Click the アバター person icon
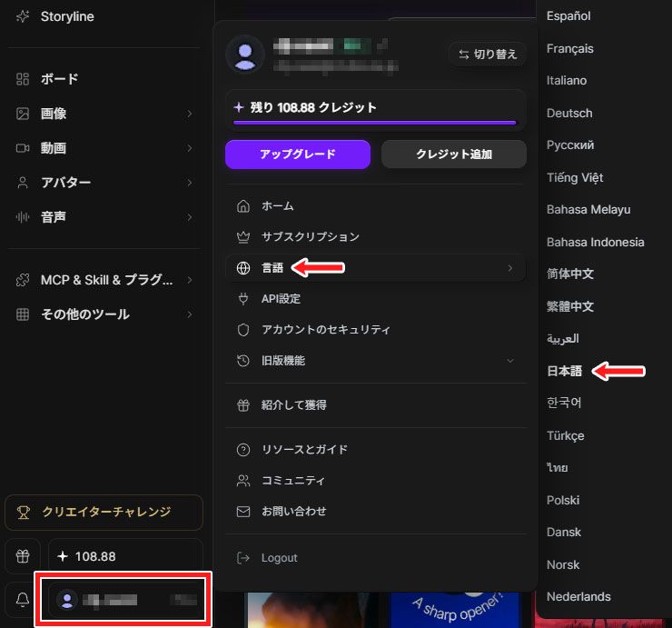672x628 pixels. point(23,183)
